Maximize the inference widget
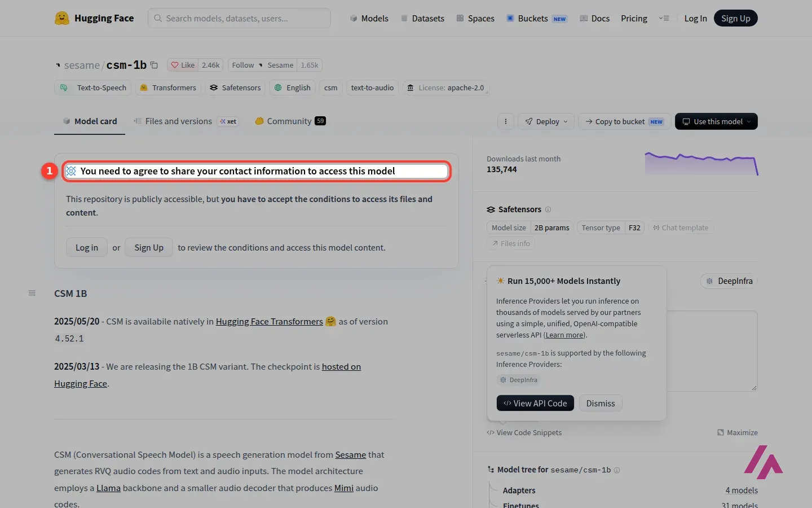 coord(738,432)
